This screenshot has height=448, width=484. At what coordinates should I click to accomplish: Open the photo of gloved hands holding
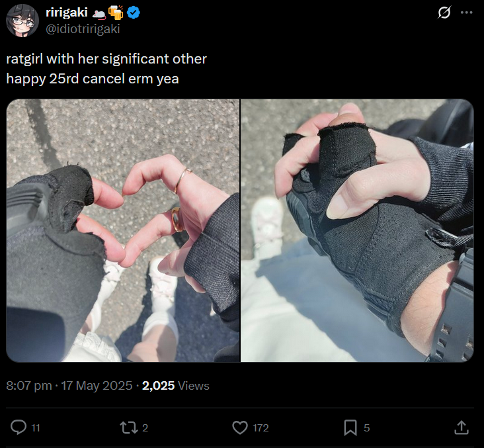357,230
